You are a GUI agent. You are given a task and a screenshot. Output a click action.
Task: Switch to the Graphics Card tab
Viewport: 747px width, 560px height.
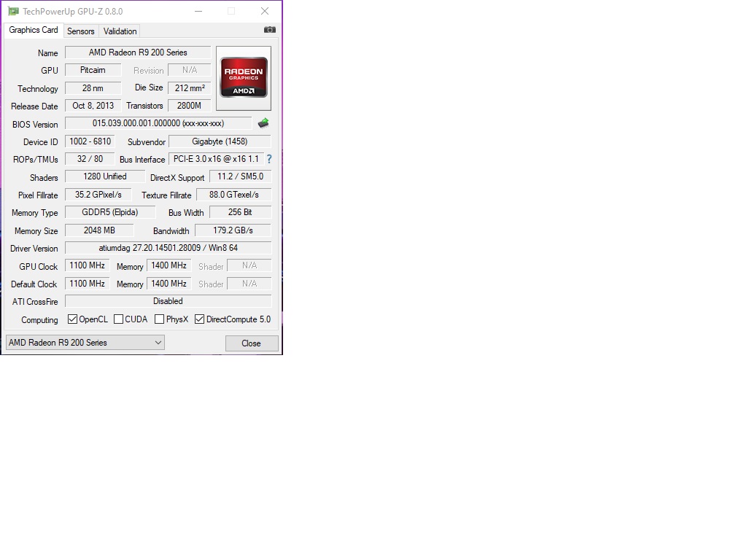34,30
